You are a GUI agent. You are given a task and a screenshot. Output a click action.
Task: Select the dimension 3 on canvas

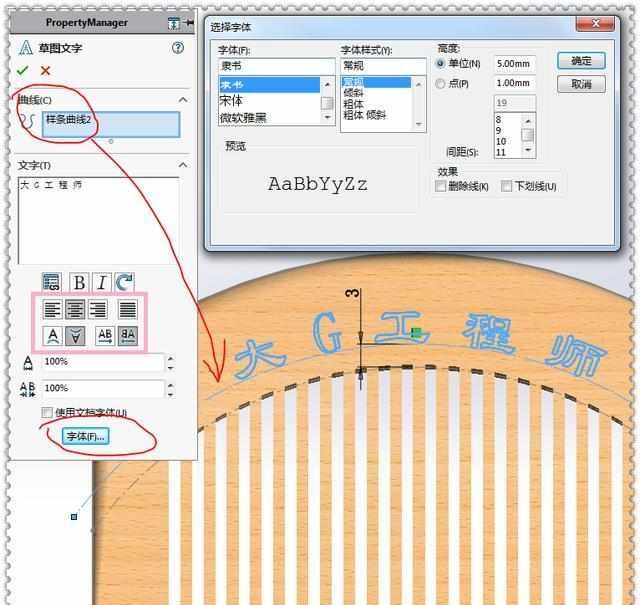pyautogui.click(x=352, y=292)
